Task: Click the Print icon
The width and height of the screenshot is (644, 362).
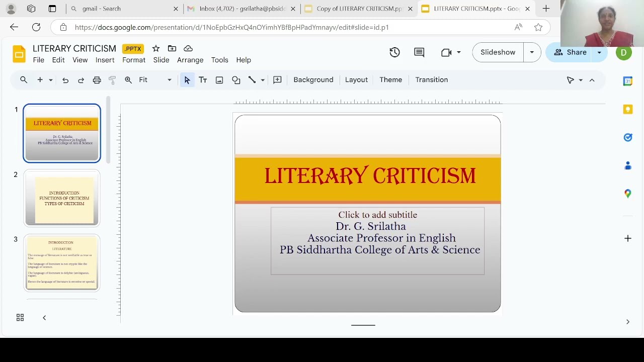Action: coord(97,80)
